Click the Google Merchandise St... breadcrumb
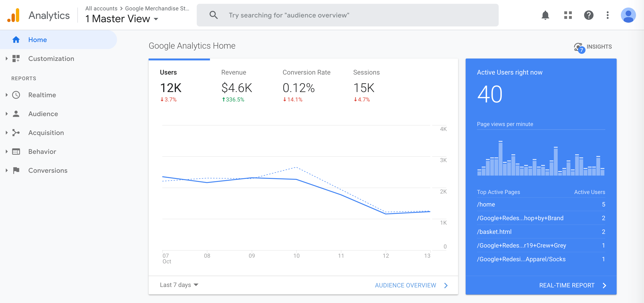 (x=157, y=8)
